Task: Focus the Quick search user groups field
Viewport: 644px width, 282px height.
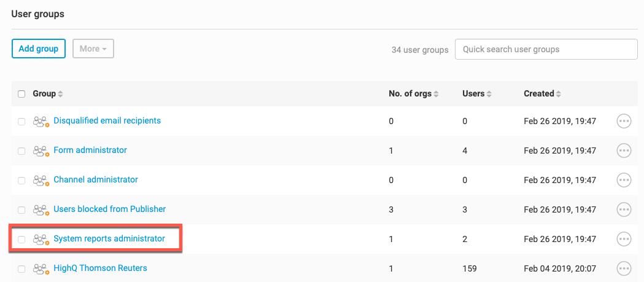Action: [x=546, y=49]
